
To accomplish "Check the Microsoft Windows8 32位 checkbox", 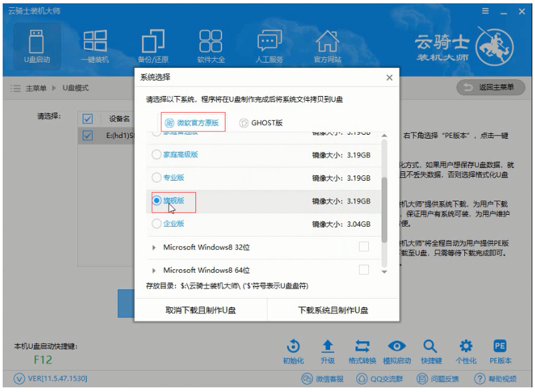I will (364, 247).
